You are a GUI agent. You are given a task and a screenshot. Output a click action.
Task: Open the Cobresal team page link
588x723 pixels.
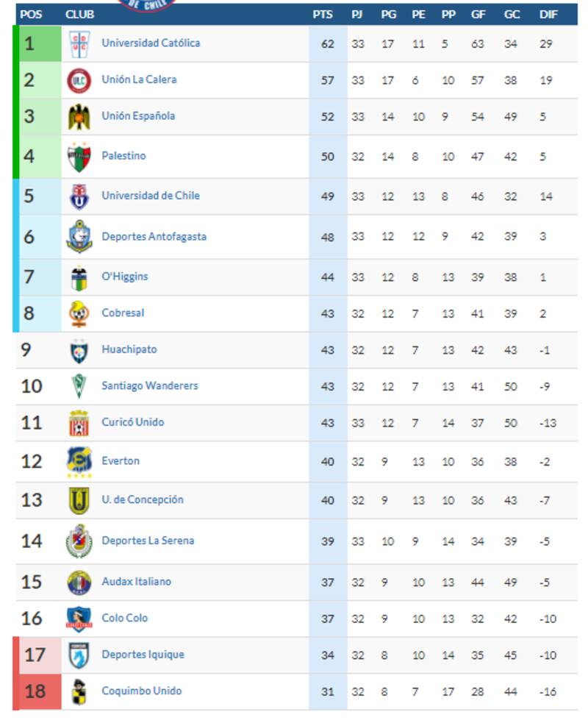pyautogui.click(x=123, y=313)
